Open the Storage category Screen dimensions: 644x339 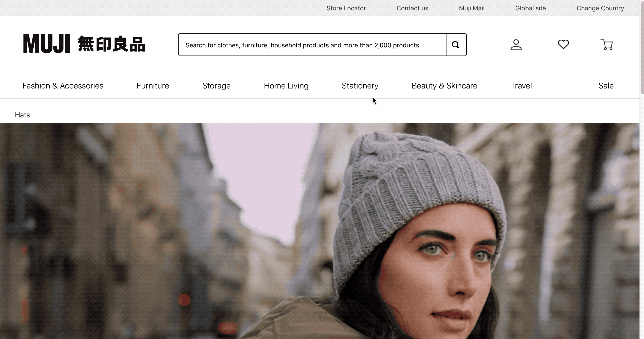(x=216, y=86)
